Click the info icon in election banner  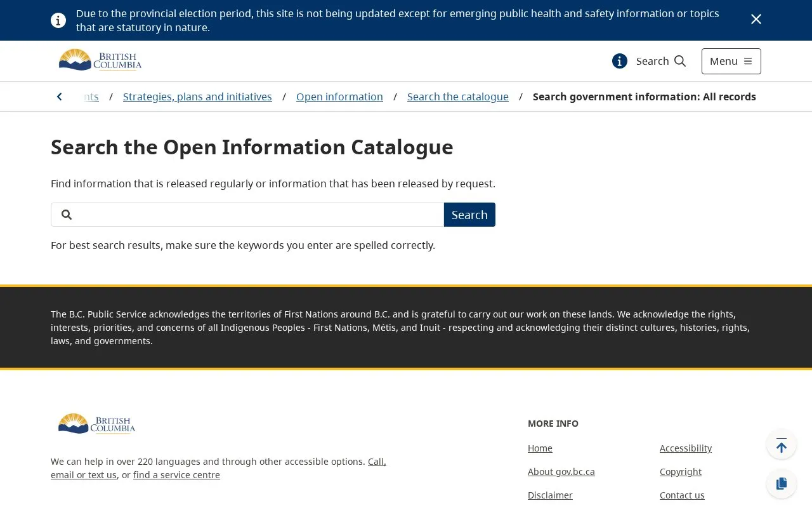pos(58,20)
